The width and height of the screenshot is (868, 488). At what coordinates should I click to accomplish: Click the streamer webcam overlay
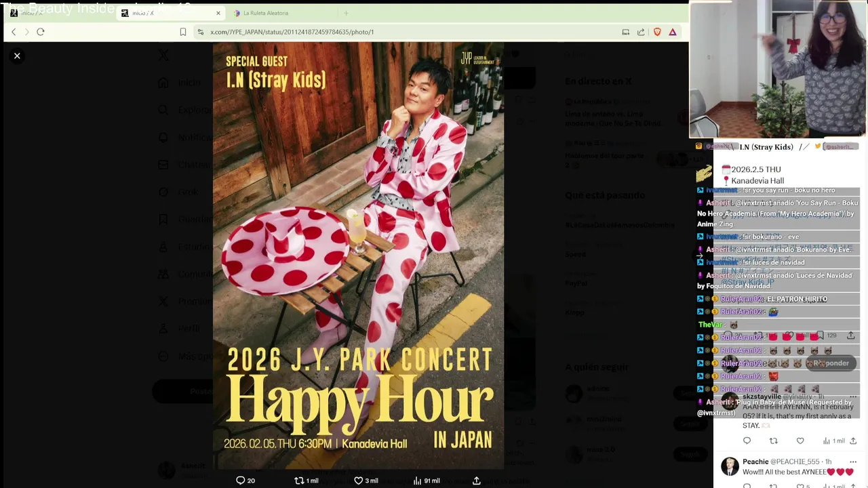[x=778, y=69]
